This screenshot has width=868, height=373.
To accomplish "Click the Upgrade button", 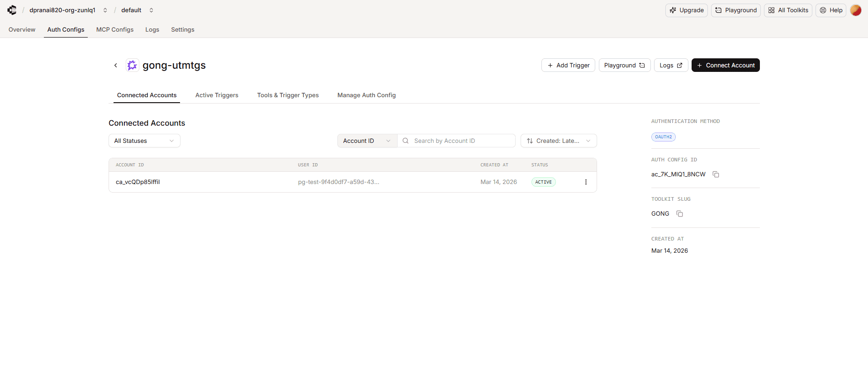I will point(686,10).
